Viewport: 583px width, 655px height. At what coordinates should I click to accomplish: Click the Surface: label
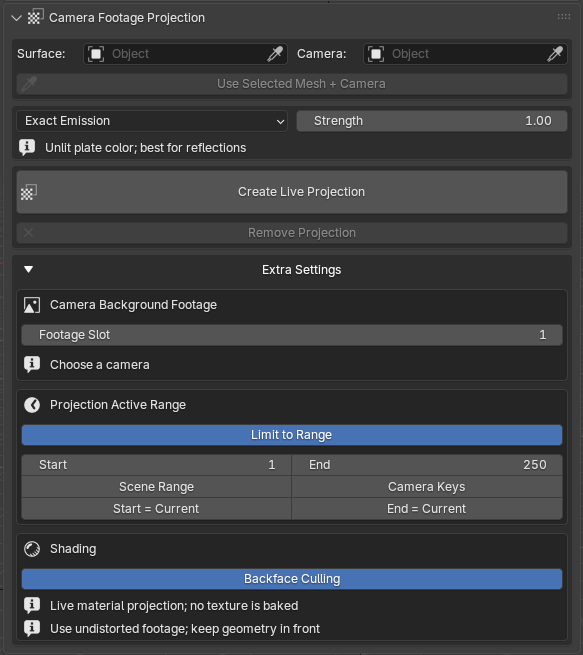pos(41,54)
